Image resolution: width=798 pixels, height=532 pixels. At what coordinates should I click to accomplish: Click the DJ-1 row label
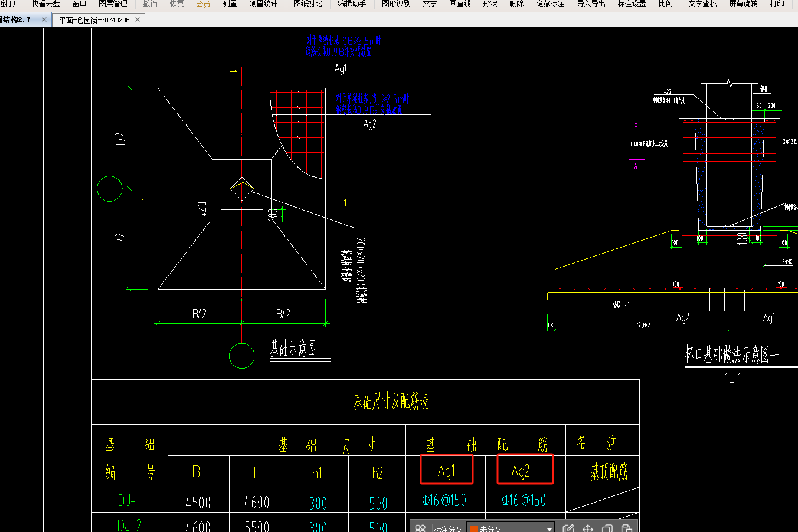(x=129, y=501)
